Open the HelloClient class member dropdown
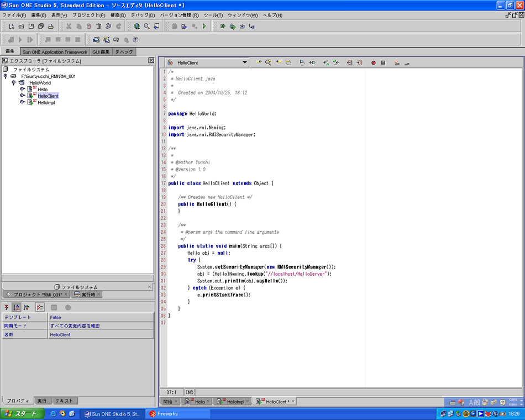Image resolution: width=525 pixels, height=420 pixels. point(245,63)
